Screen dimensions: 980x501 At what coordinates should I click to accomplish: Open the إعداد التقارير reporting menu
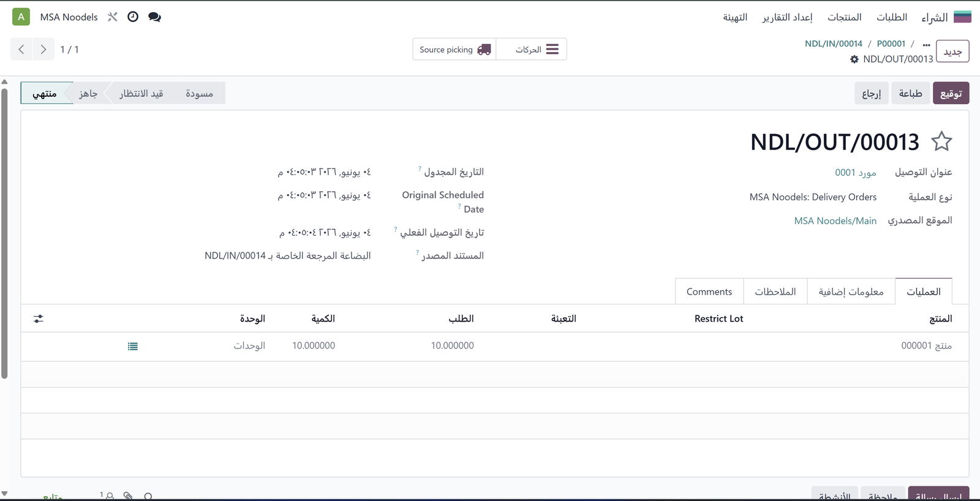point(787,17)
